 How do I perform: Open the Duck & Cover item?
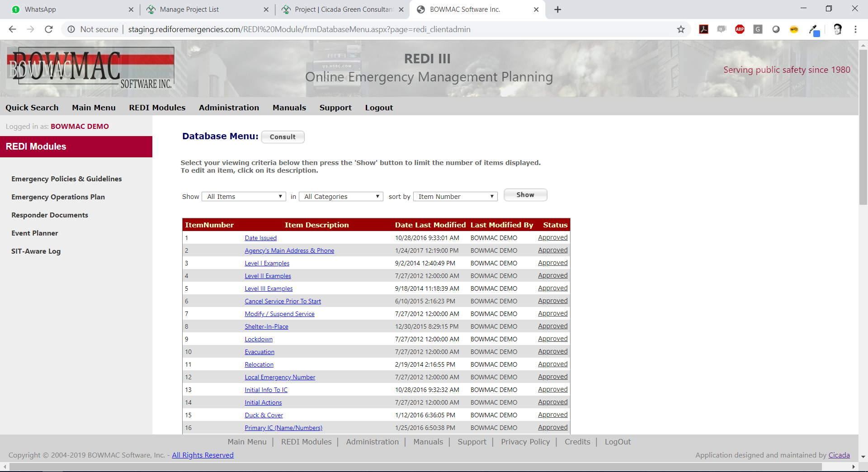pos(264,415)
